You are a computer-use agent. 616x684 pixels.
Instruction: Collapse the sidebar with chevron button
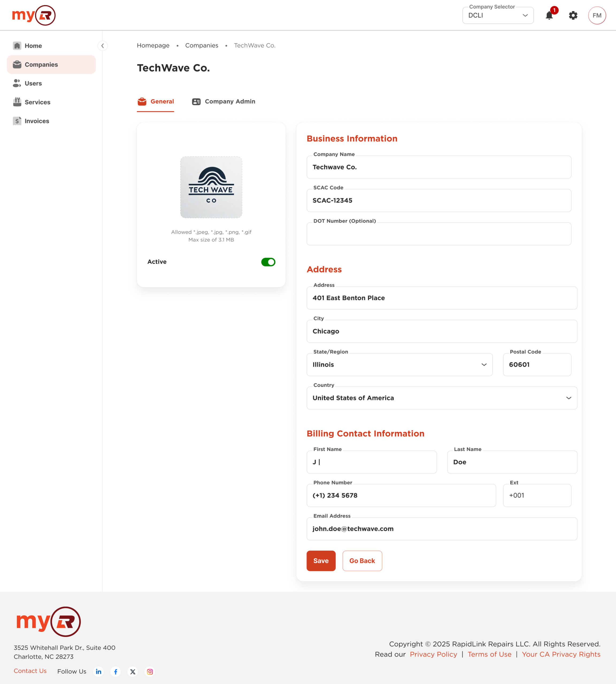tap(103, 46)
